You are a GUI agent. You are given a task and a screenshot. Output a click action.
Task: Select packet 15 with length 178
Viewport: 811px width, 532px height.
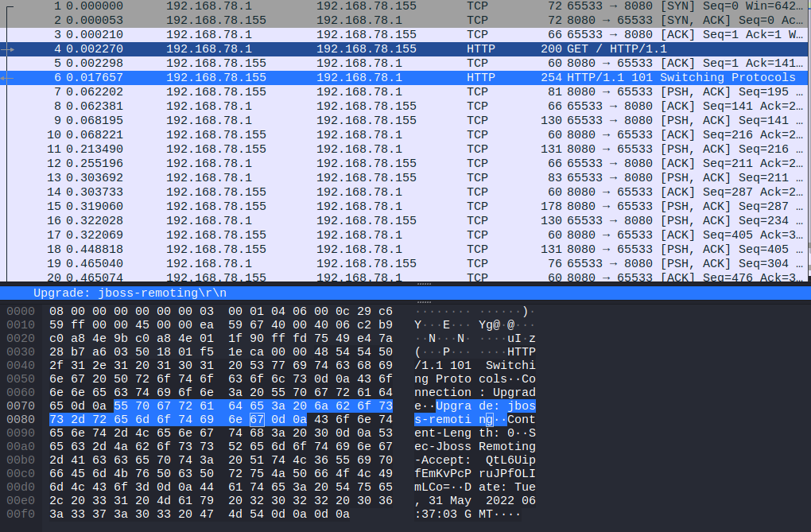[398, 206]
